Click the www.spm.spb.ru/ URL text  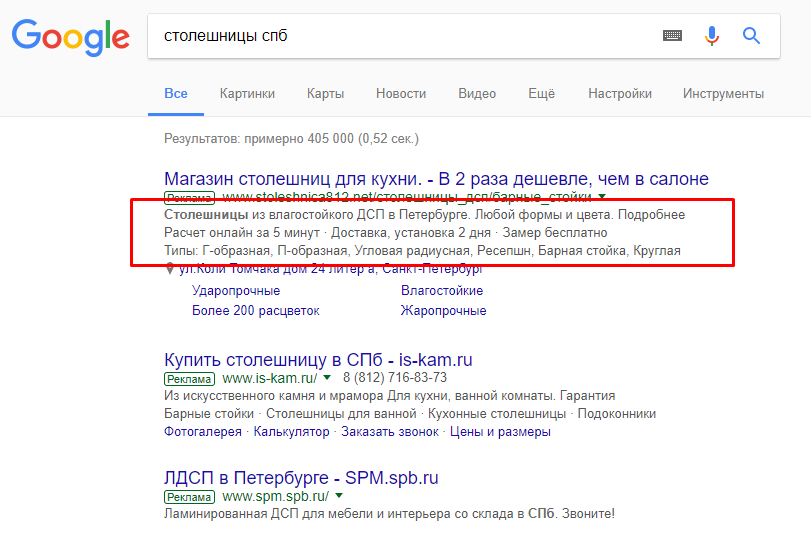(x=275, y=496)
